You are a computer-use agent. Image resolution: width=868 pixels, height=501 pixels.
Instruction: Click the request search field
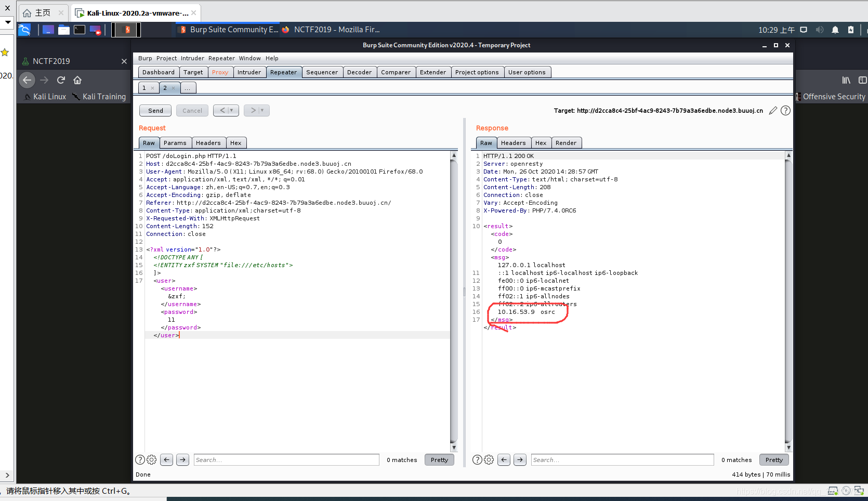pos(286,459)
